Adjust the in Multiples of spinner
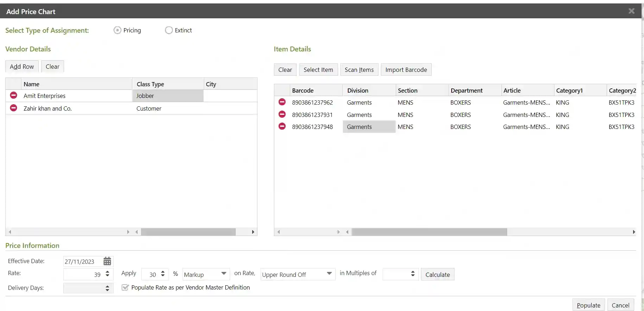Screen dimensions: 644x311 [413, 274]
